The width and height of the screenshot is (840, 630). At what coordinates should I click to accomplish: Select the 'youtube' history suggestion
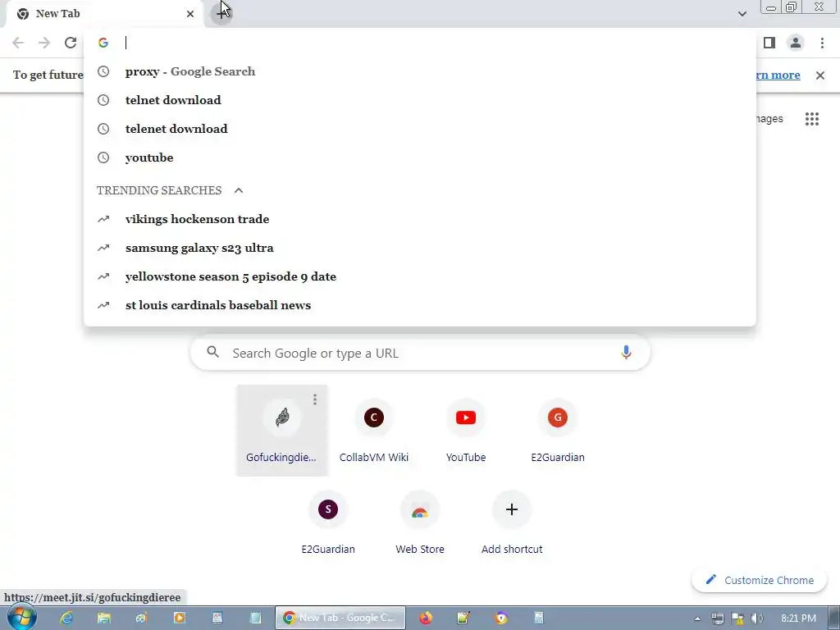tap(420, 157)
